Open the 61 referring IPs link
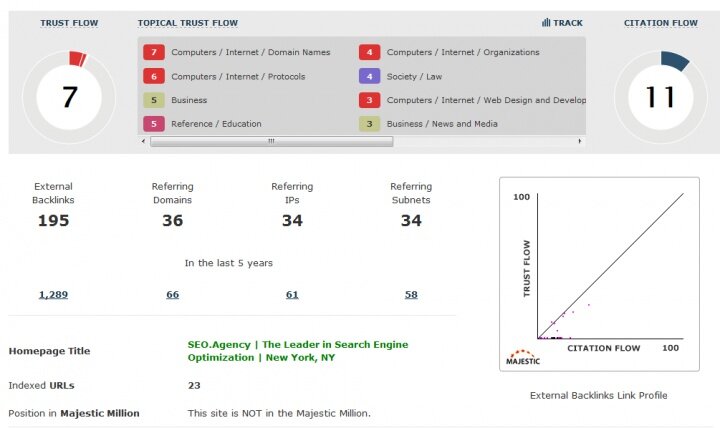720x428 pixels. (292, 294)
